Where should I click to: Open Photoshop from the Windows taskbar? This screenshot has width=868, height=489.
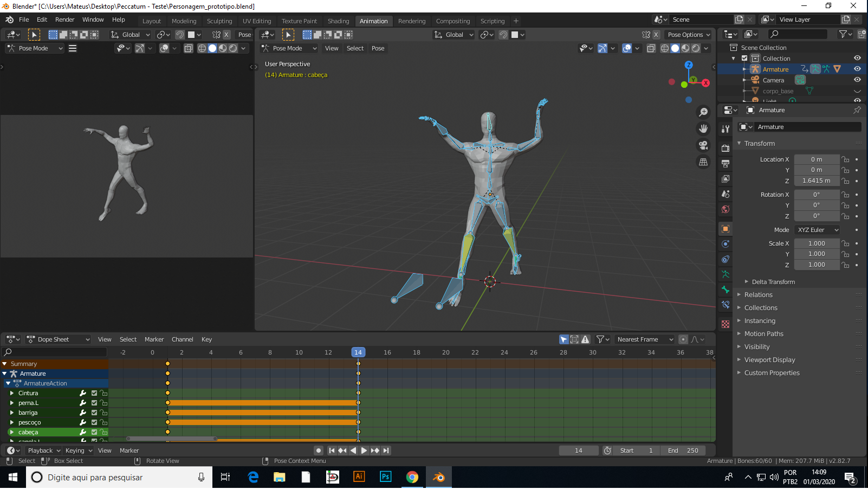pos(386,477)
